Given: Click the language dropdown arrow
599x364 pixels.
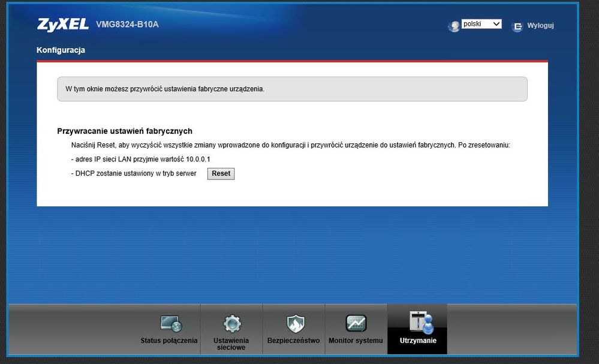Looking at the screenshot, I should point(496,24).
